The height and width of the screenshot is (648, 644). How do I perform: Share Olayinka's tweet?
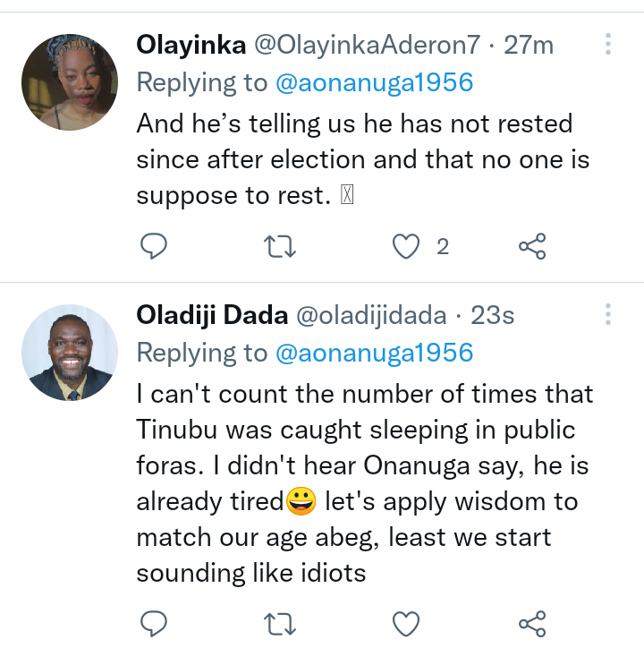click(532, 246)
